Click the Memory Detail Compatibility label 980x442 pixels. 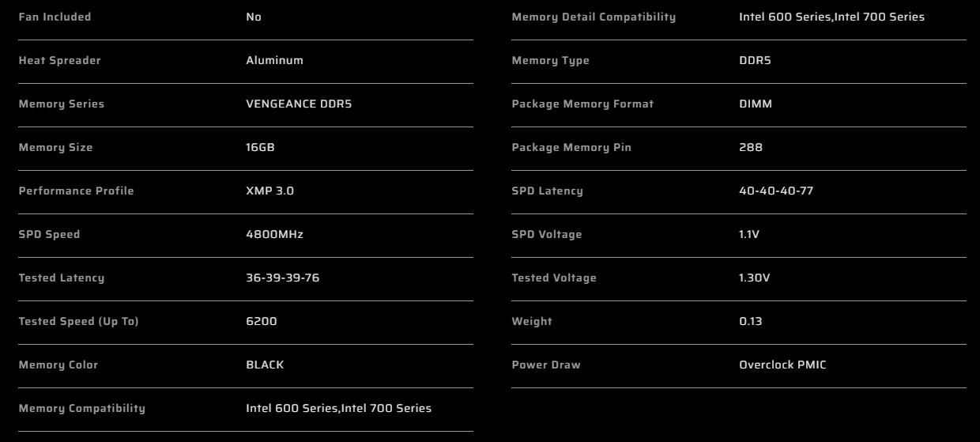click(x=594, y=17)
